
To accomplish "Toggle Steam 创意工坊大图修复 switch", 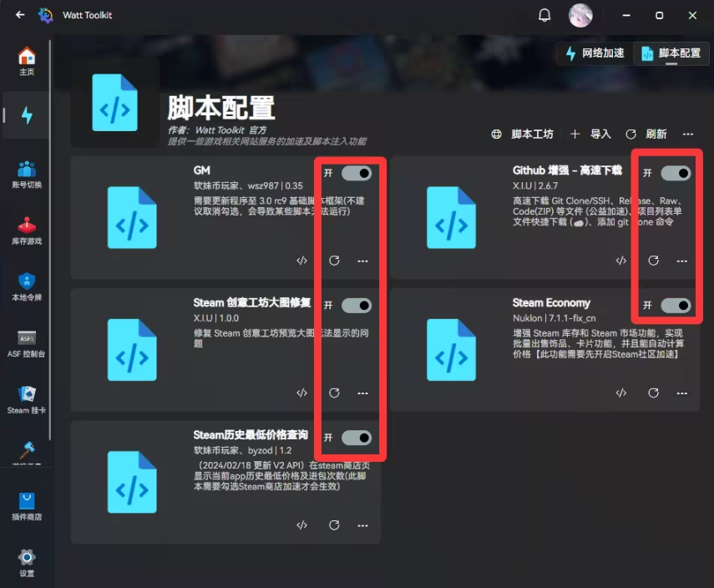I will point(357,306).
